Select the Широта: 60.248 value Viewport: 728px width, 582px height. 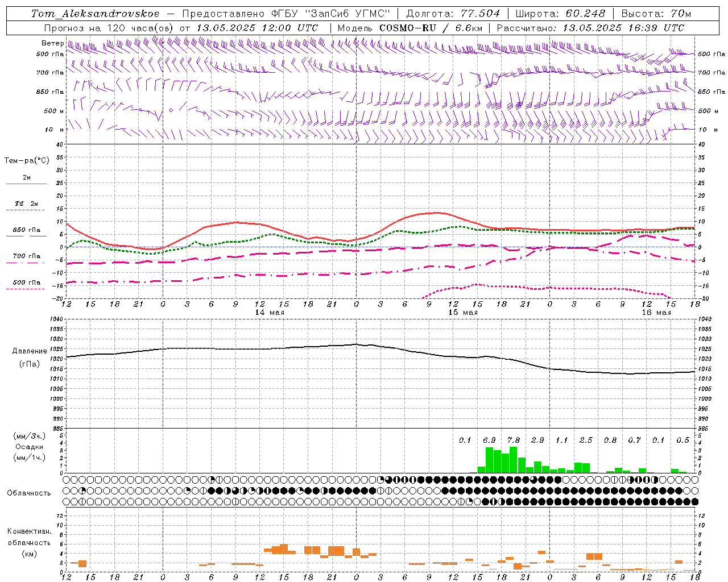point(560,14)
